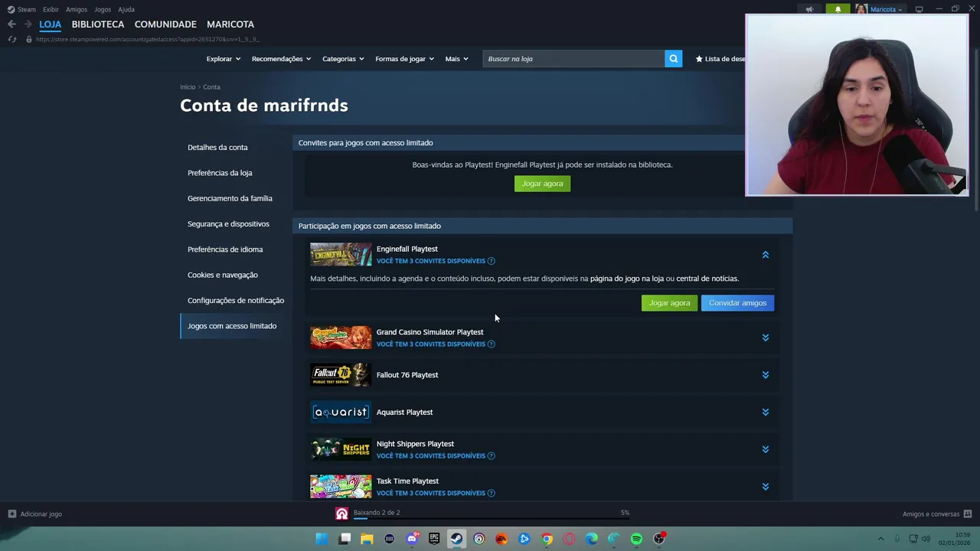
Task: Open Discord from the taskbar
Action: [x=412, y=539]
